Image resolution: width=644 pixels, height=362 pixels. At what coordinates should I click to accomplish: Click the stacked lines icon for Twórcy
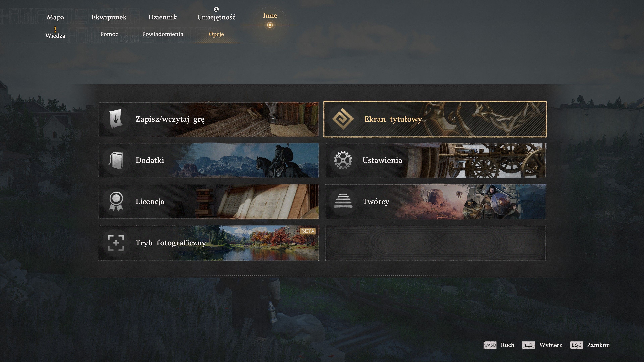(x=343, y=201)
